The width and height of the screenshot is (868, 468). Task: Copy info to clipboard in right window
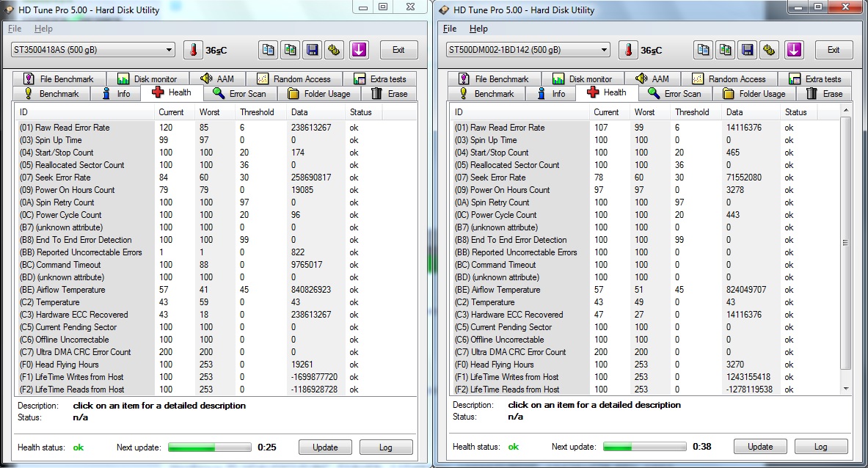(x=703, y=50)
